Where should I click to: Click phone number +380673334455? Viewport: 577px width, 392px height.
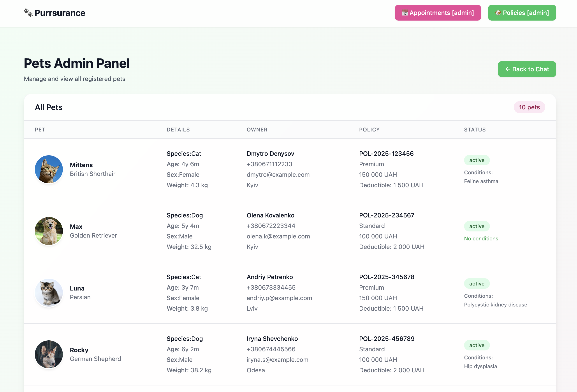coord(271,288)
